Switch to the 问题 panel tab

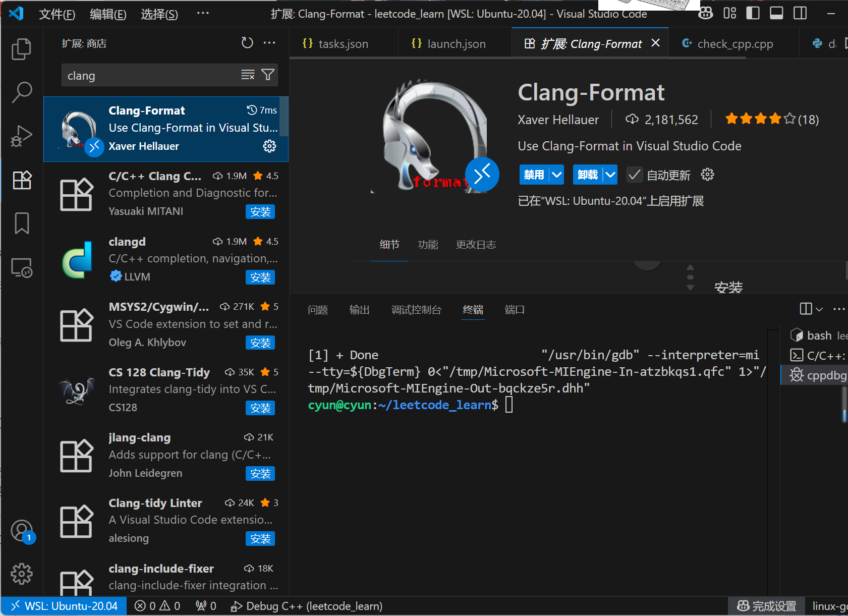coord(318,310)
